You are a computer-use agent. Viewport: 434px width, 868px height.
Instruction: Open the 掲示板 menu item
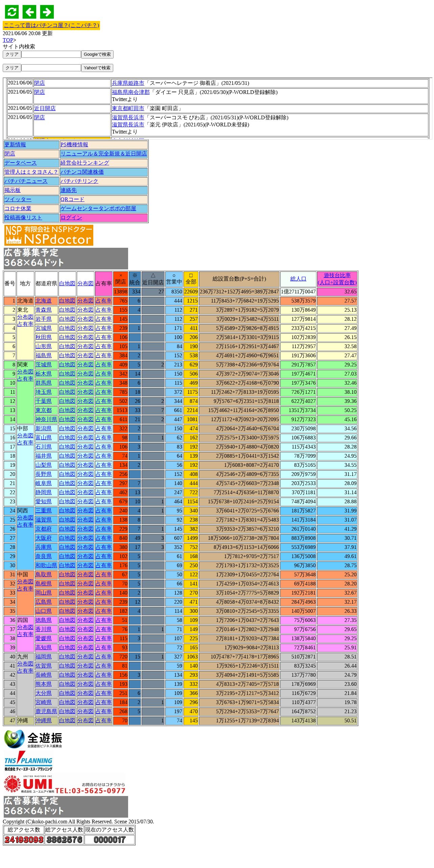coord(13,190)
